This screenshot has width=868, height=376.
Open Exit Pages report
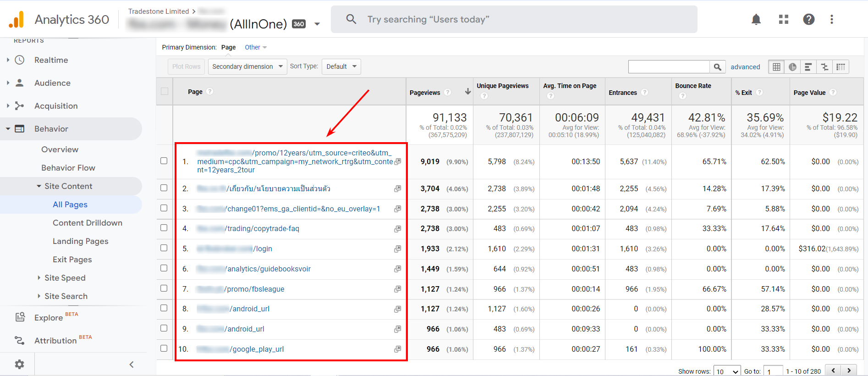click(72, 260)
